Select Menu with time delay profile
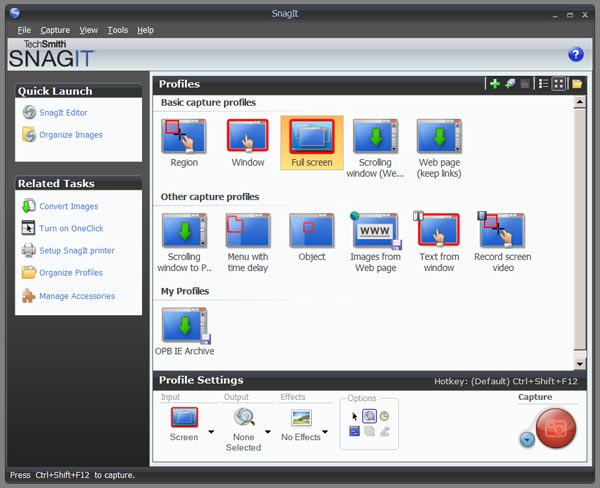Viewport: 600px width, 488px height. 248,243
